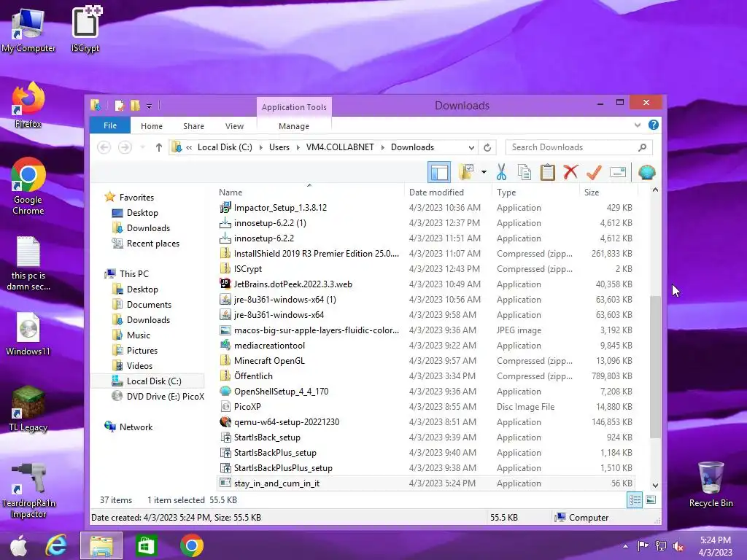Open dropdown arrow beside folder options icon
The image size is (747, 560).
tap(484, 172)
